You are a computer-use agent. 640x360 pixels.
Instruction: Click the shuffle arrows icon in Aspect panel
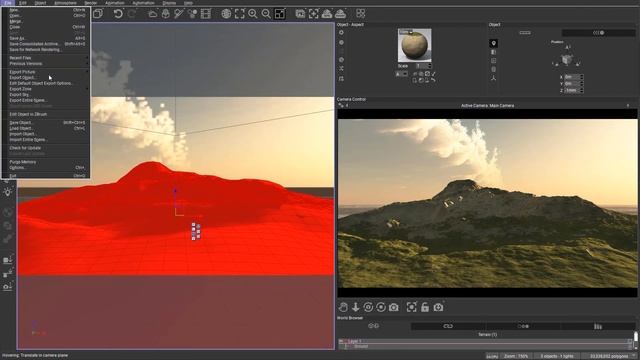tap(341, 68)
